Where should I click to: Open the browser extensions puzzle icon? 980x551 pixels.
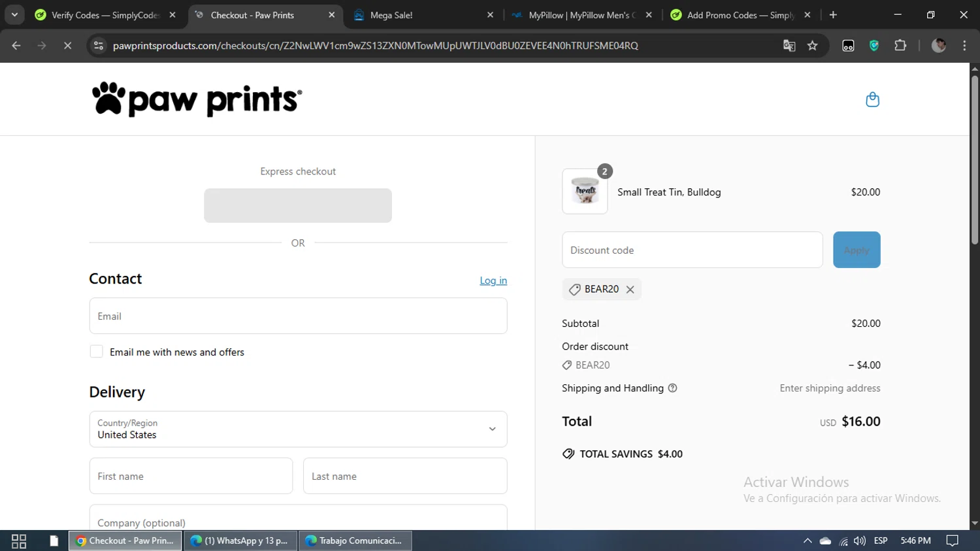tap(900, 45)
